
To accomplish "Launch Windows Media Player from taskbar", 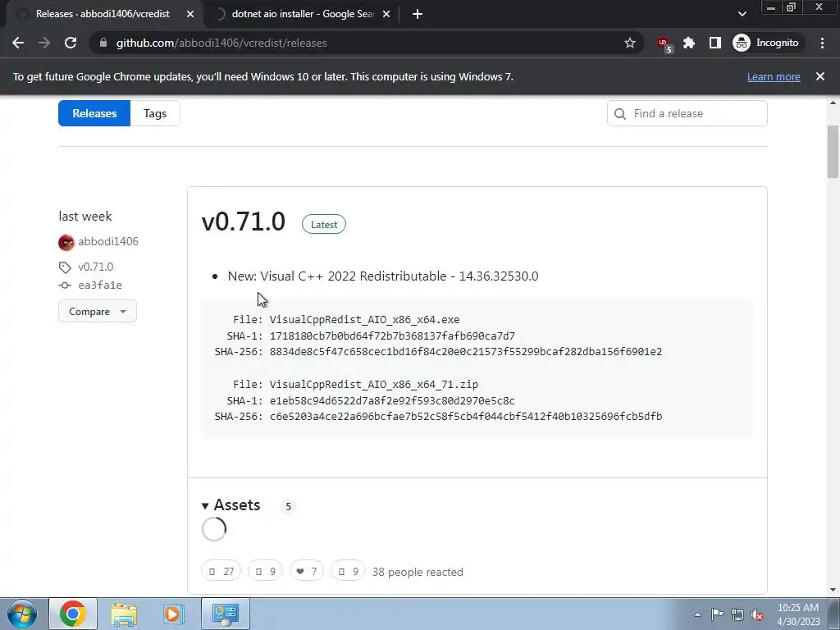I will 173,614.
